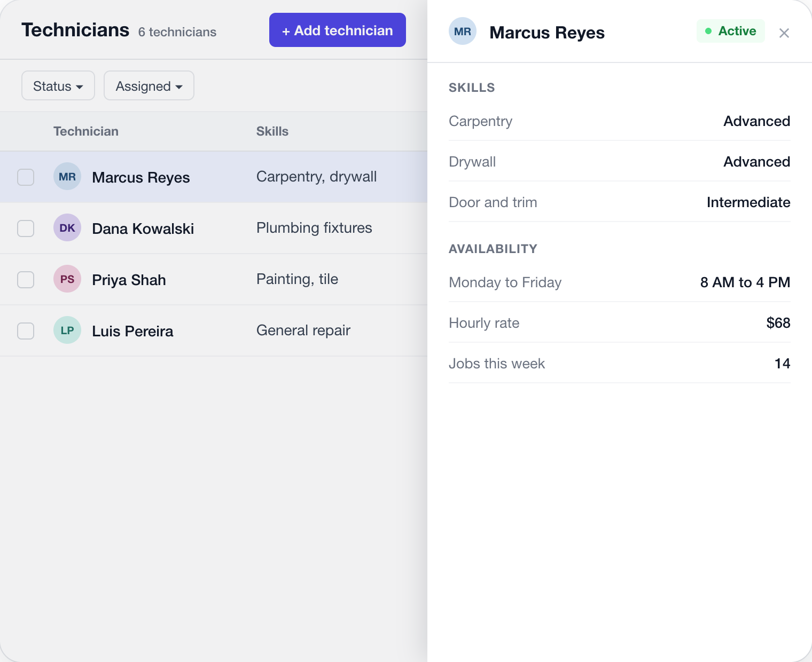
Task: Click the MR avatar in the table row
Action: 67,176
